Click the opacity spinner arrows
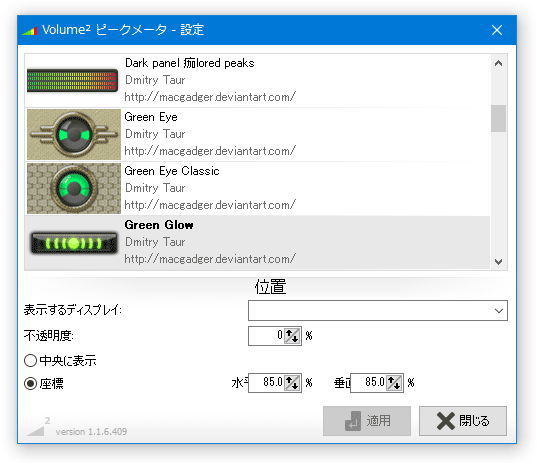537x463 pixels. coord(292,336)
